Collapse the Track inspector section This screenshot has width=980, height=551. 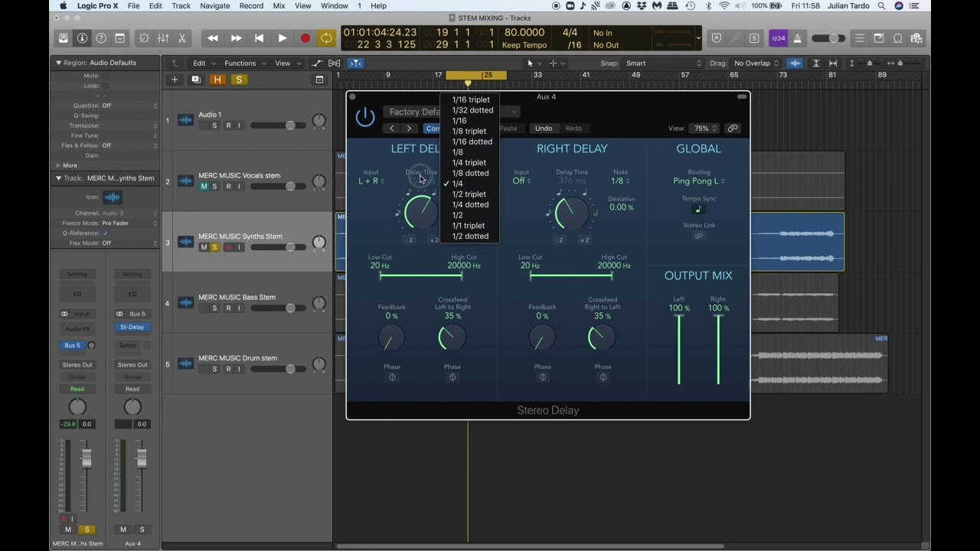(x=58, y=178)
